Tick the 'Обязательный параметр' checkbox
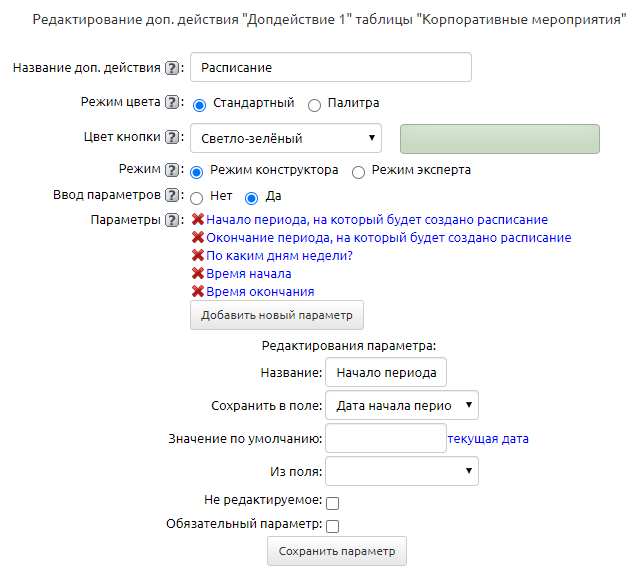634x571 pixels. pos(333,526)
